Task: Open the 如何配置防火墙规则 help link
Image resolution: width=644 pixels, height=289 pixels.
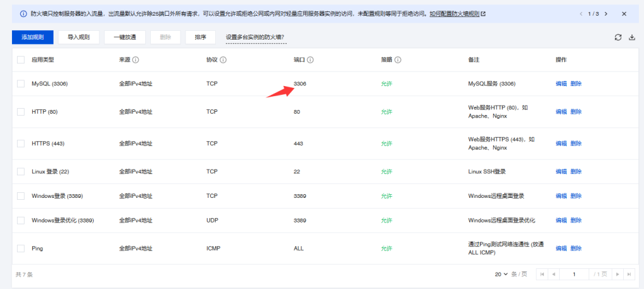Action: point(457,13)
